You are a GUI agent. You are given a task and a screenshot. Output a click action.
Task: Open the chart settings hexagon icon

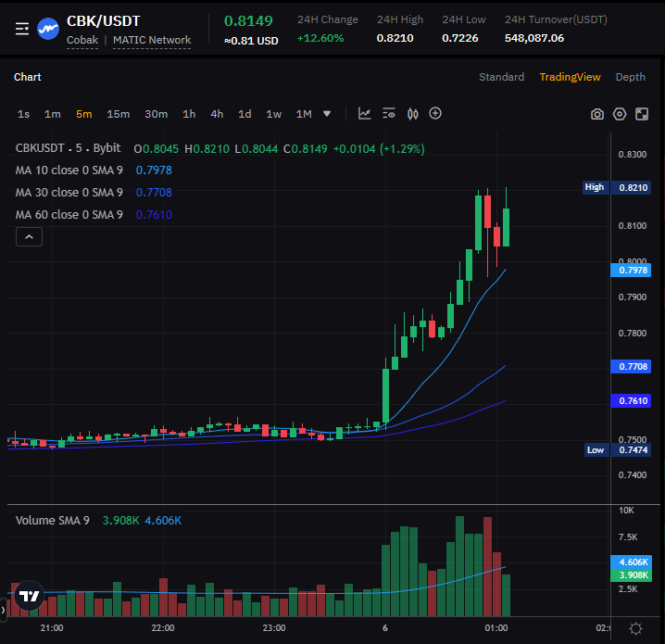pos(620,114)
